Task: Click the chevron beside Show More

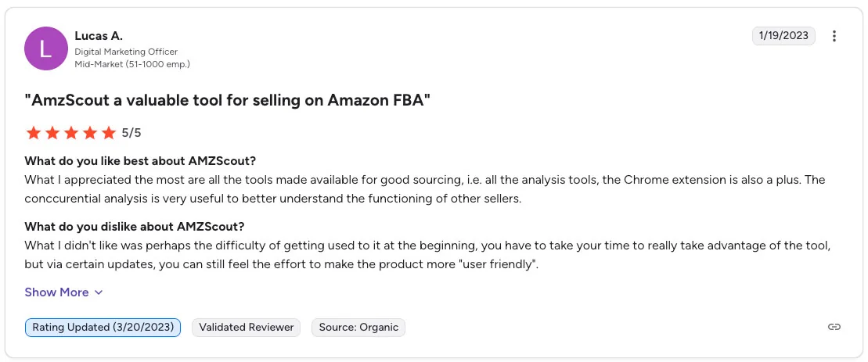Action: click(99, 293)
